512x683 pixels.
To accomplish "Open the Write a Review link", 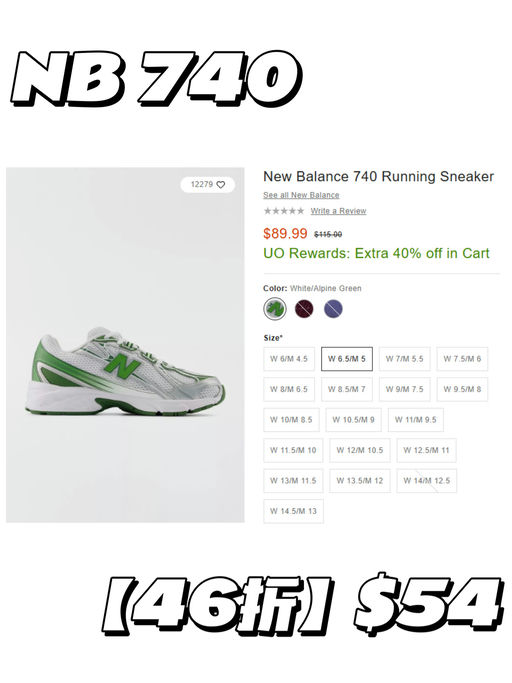I will [x=338, y=211].
